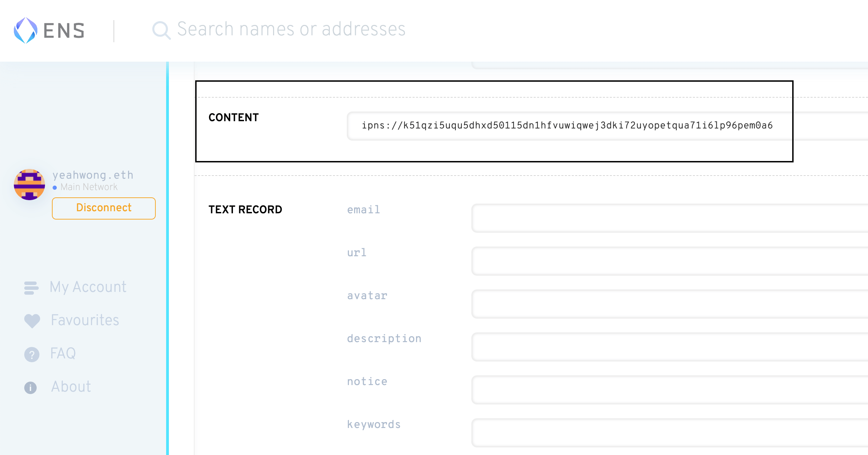Click the FAQ question mark icon
This screenshot has width=868, height=455.
click(x=32, y=354)
